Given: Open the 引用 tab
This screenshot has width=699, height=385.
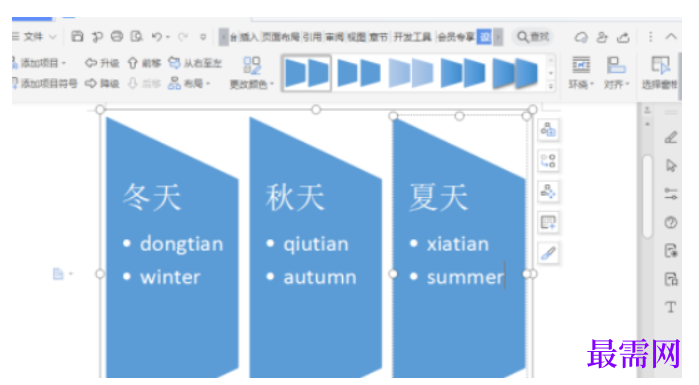Looking at the screenshot, I should [x=312, y=37].
